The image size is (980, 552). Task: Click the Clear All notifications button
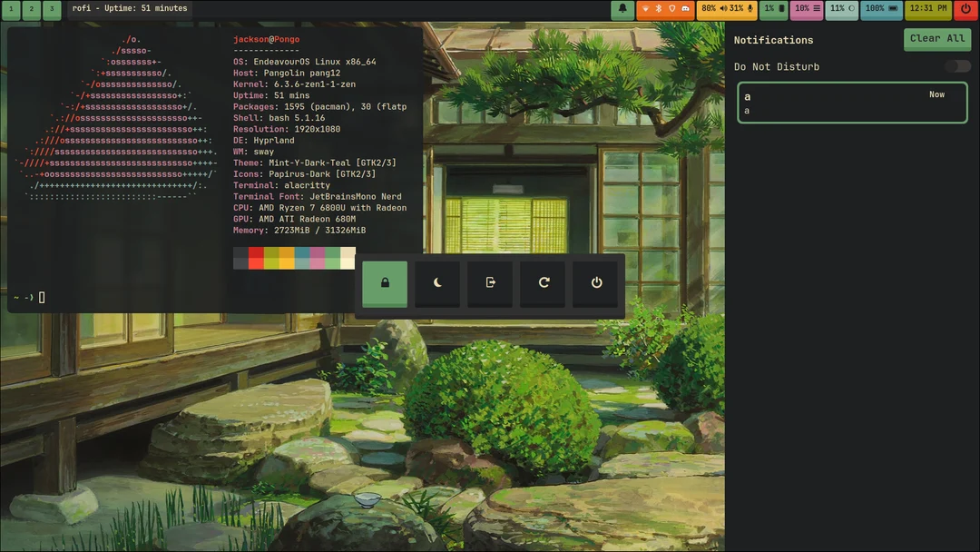[936, 38]
